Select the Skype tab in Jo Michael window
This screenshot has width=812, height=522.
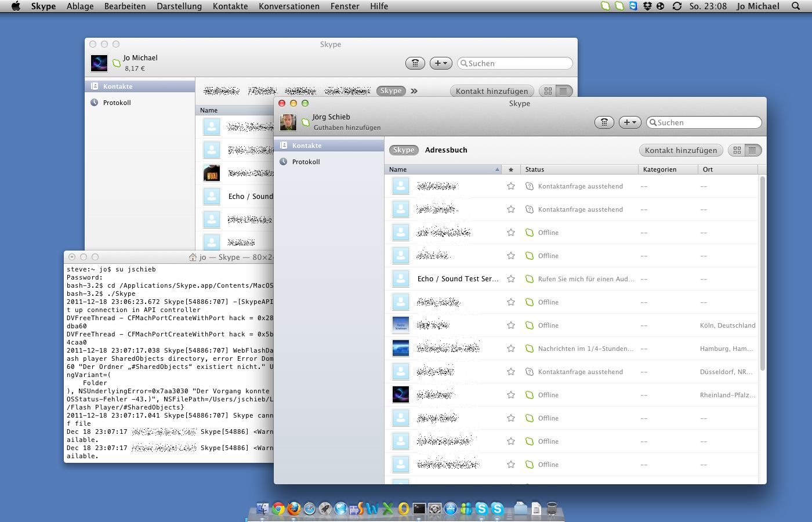pyautogui.click(x=391, y=91)
